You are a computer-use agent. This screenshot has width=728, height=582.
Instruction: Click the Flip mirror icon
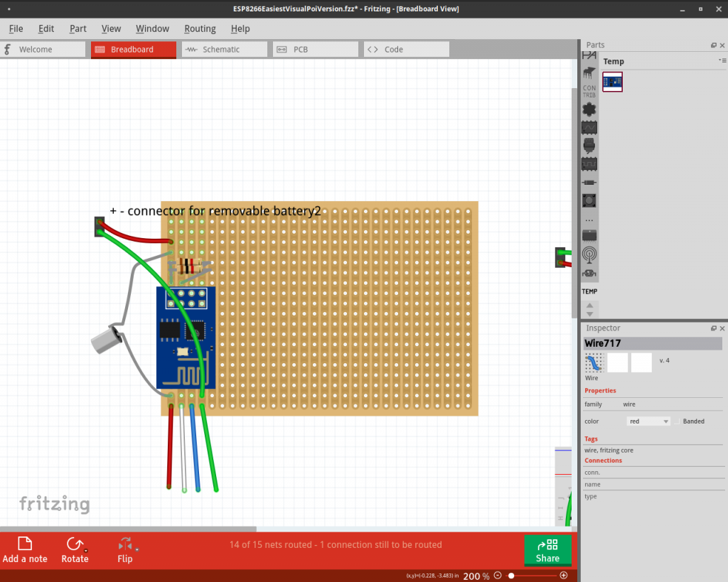coord(126,544)
